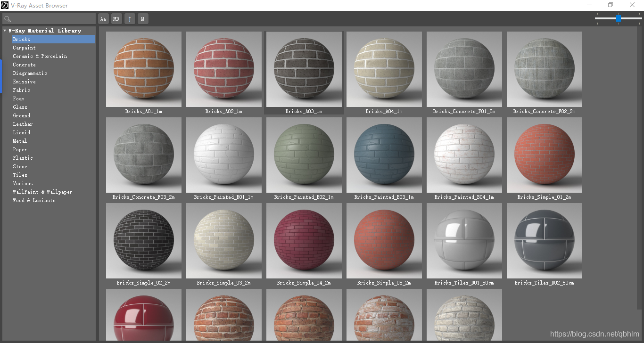The width and height of the screenshot is (644, 343).
Task: Select WallPaint & Wallpaper category
Action: [x=42, y=192]
